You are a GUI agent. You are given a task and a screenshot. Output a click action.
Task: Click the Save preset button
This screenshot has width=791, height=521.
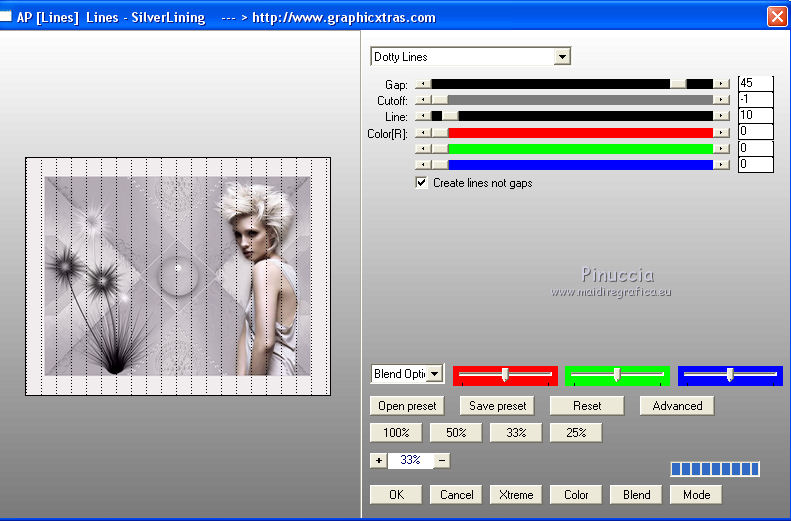497,406
